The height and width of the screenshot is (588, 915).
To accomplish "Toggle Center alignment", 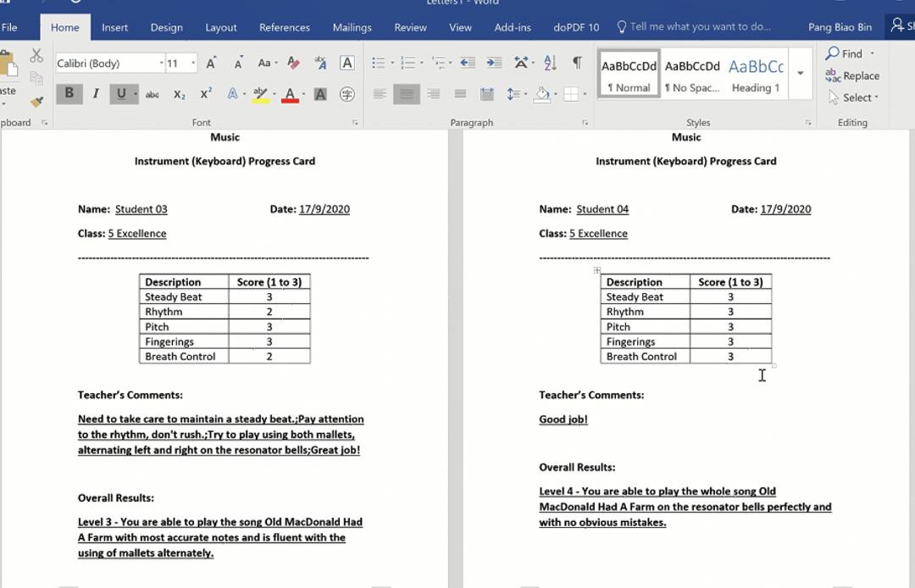I will (407, 94).
